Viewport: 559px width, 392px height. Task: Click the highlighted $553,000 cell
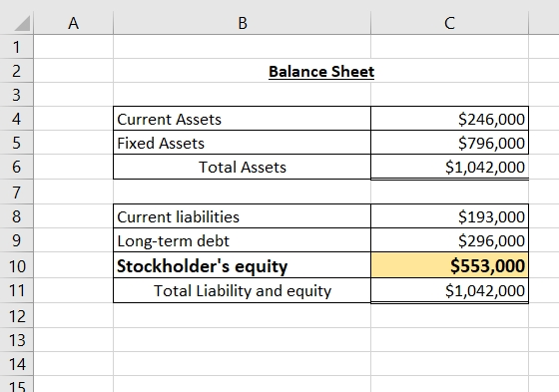click(449, 265)
